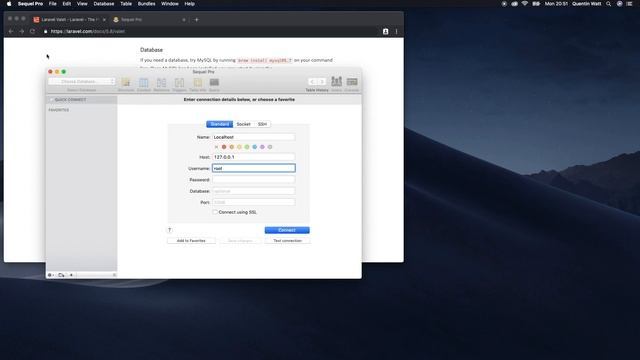Enable Connect using SSL checkbox
Image resolution: width=640 pixels, height=360 pixels.
(x=215, y=212)
